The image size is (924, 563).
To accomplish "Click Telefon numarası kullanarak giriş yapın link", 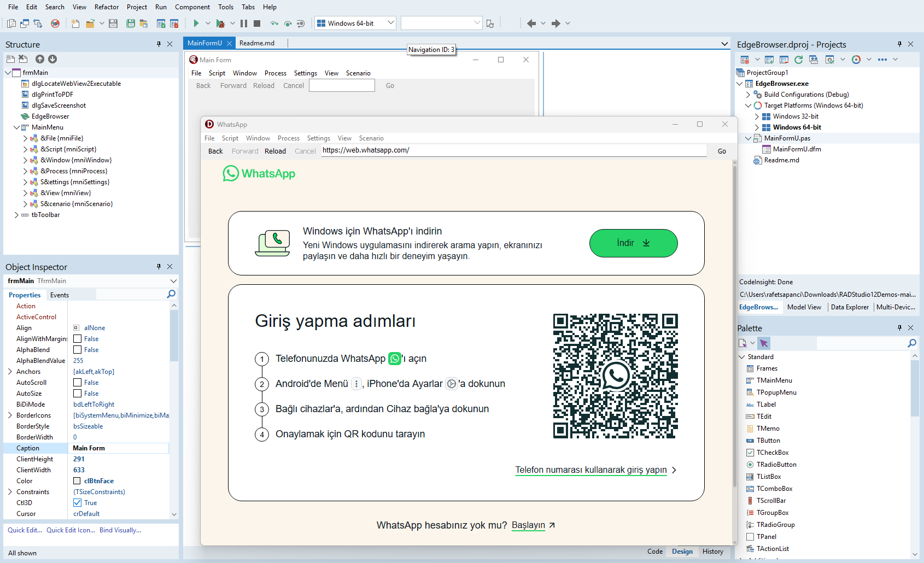I will (591, 470).
